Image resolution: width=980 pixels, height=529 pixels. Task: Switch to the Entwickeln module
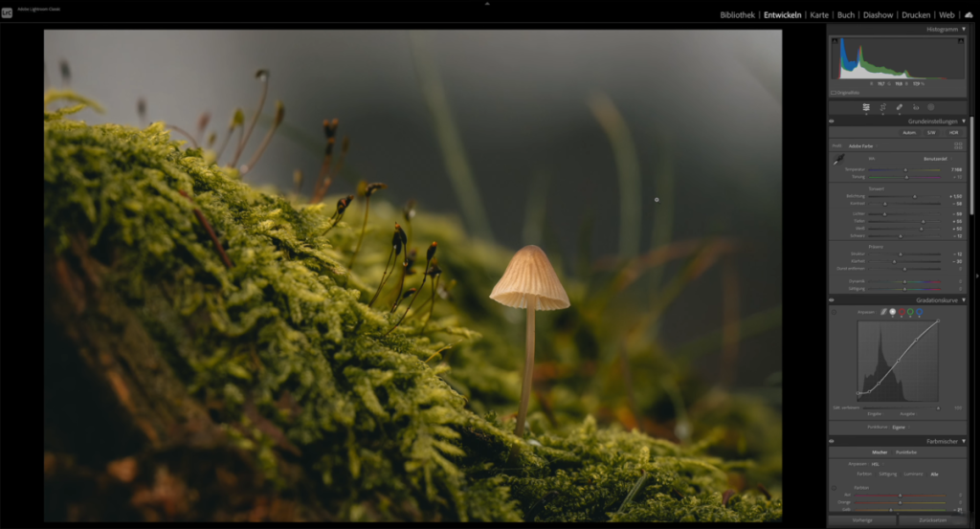click(783, 15)
